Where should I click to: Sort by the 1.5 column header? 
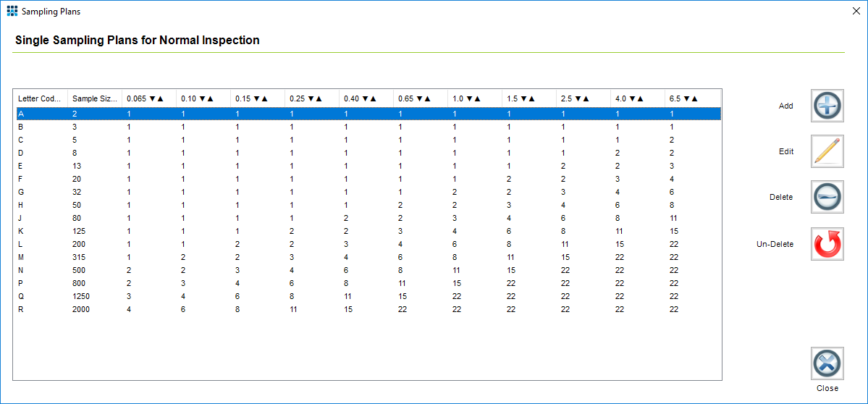pos(522,98)
